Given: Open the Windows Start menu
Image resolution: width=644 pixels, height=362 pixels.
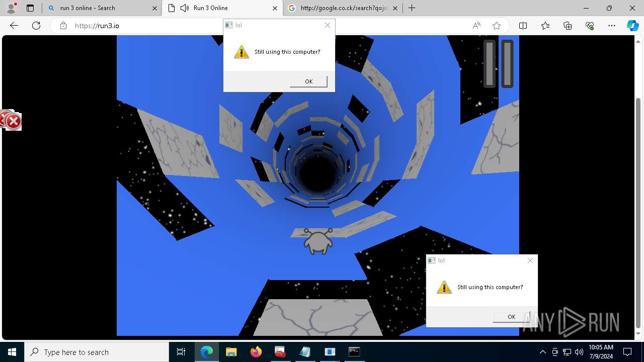Looking at the screenshot, I should click(x=12, y=352).
